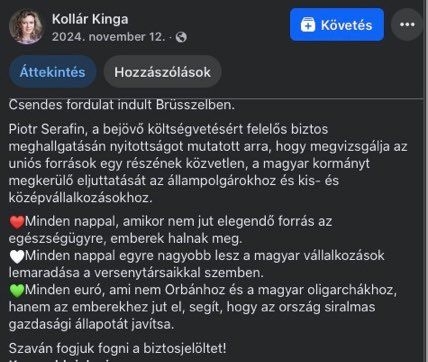
Task: Open the post date 2024. november 12.
Action: [109, 37]
